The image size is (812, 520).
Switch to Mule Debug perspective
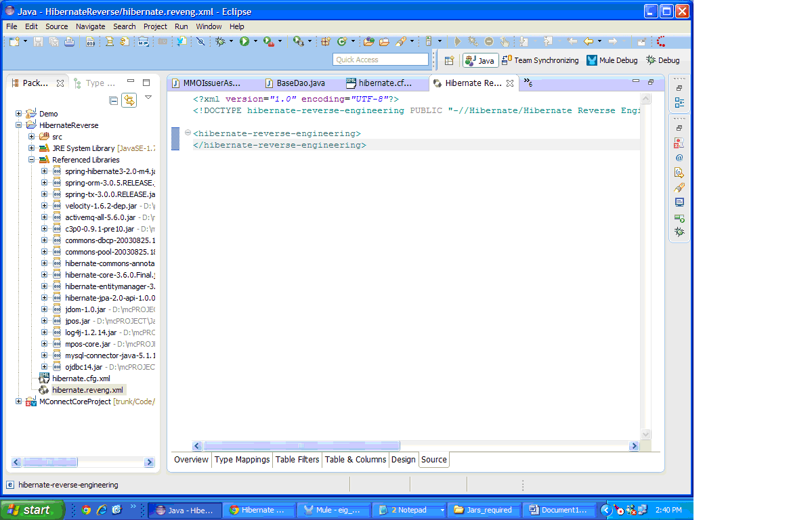coord(612,60)
